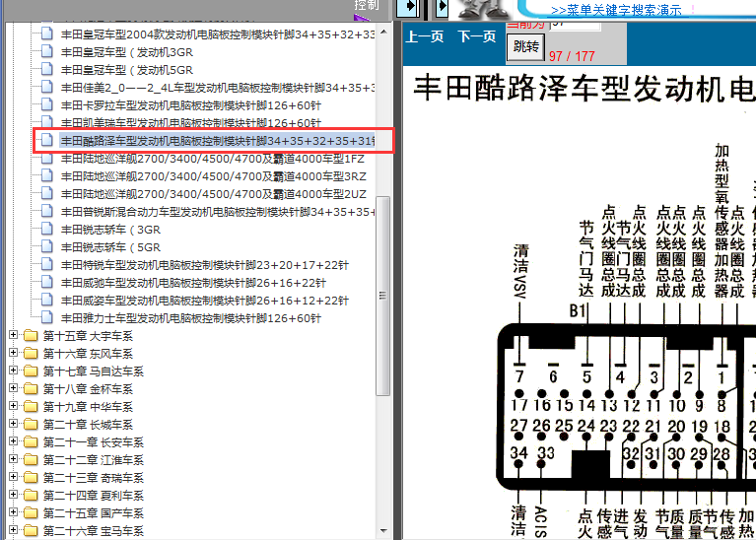Viewport: 756px width, 540px height.
Task: Click the 跳转 jump button
Action: click(x=526, y=46)
